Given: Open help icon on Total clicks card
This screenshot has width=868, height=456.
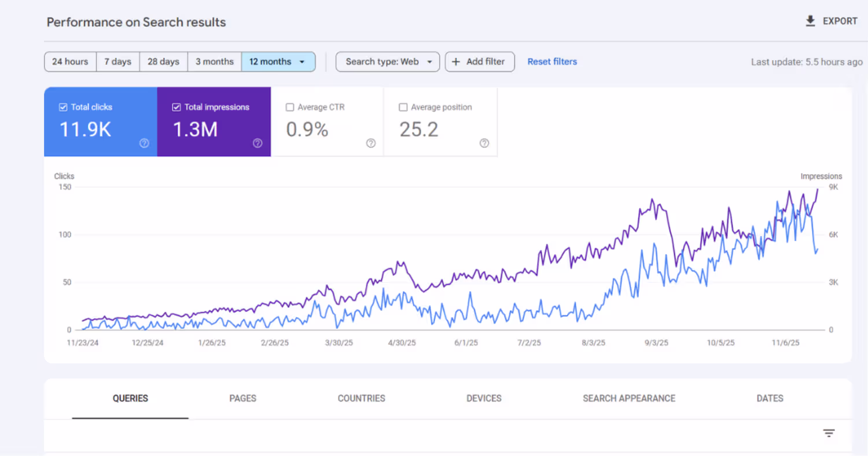Looking at the screenshot, I should click(x=144, y=144).
